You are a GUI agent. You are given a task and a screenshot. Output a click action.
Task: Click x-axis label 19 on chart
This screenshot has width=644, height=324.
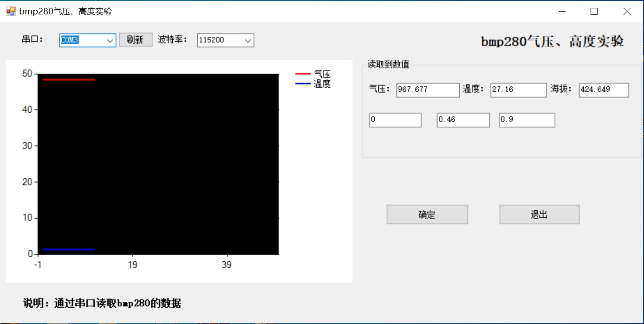pos(133,265)
